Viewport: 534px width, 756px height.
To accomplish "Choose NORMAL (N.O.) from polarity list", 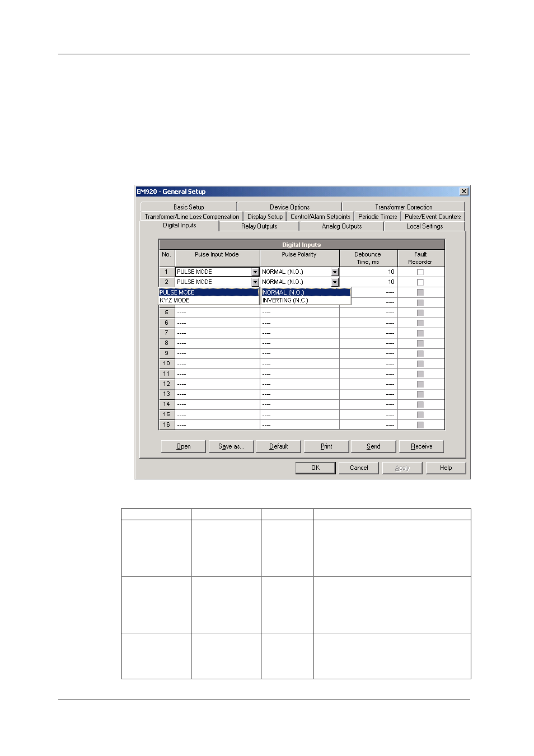I will pos(306,292).
